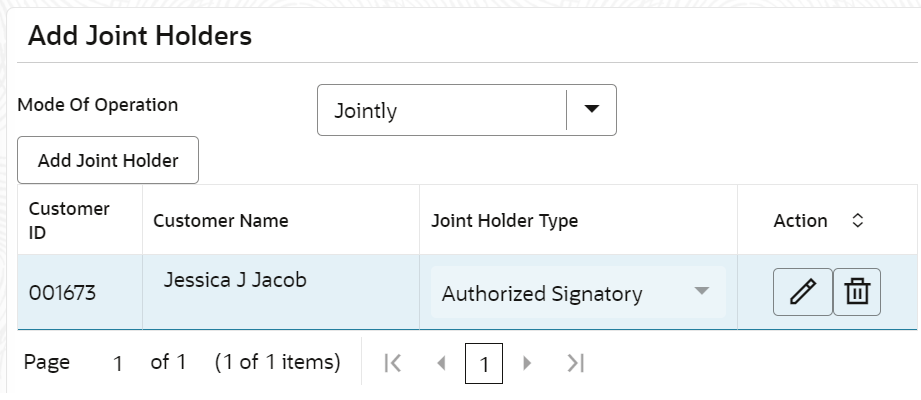Select the Jessica J Jacob name cell

click(x=281, y=292)
